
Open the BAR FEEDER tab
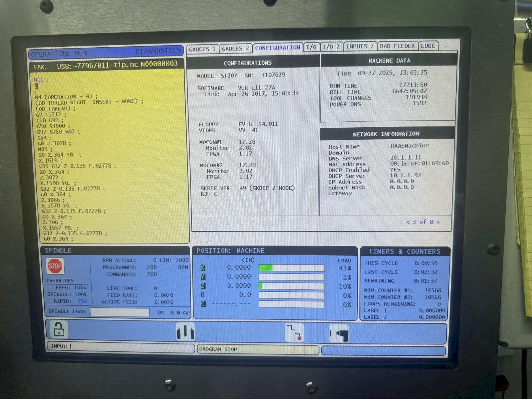397,46
